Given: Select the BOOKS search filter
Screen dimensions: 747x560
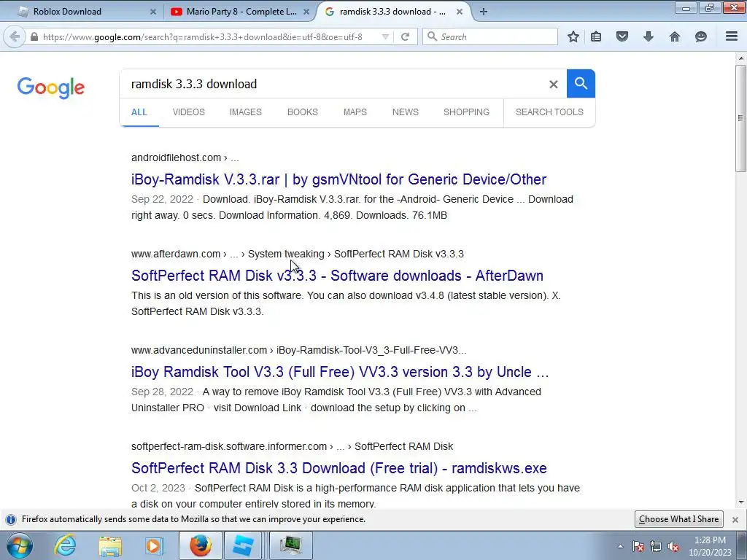Looking at the screenshot, I should click(x=303, y=112).
